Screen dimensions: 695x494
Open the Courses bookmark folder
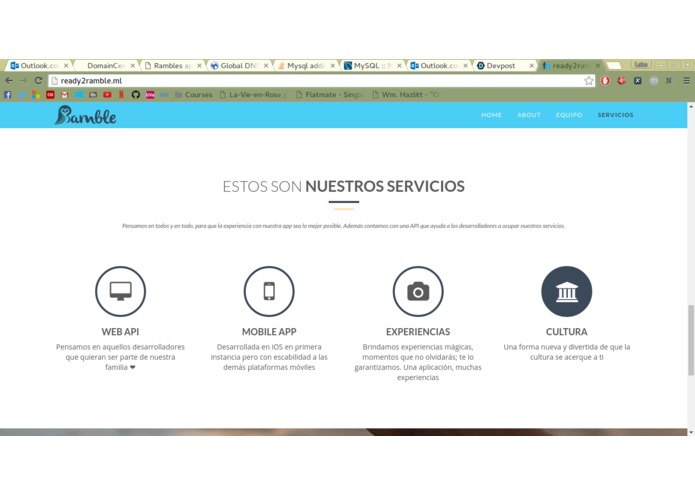tap(194, 94)
